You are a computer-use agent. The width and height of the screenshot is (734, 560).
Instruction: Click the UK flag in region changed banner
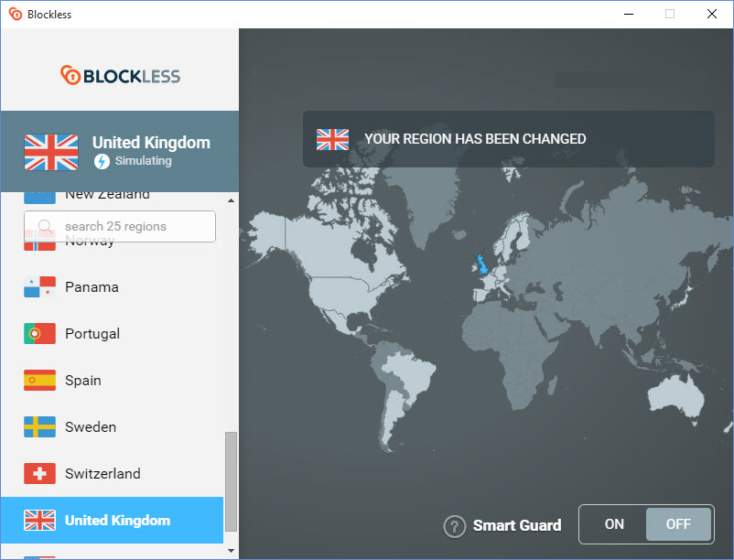pyautogui.click(x=332, y=139)
